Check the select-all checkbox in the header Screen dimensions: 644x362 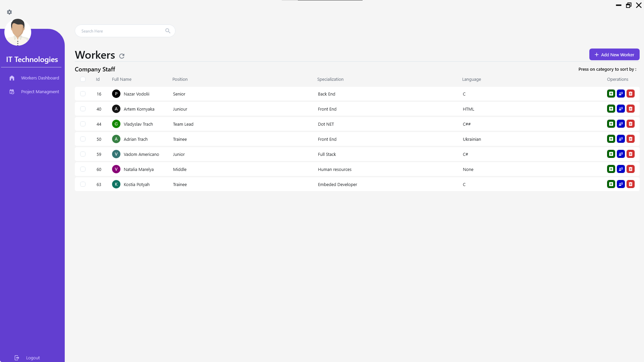pos(83,79)
